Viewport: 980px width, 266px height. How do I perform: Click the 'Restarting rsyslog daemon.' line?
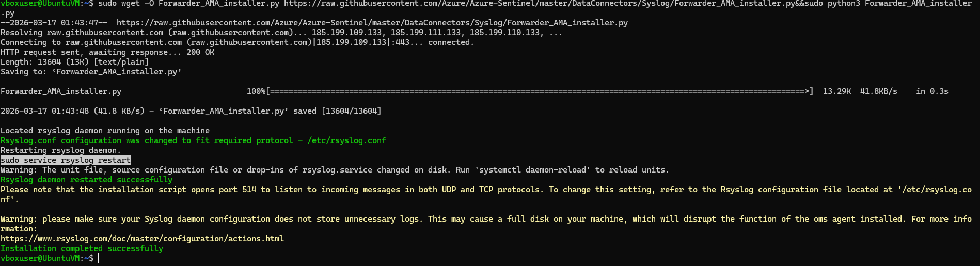click(60, 150)
